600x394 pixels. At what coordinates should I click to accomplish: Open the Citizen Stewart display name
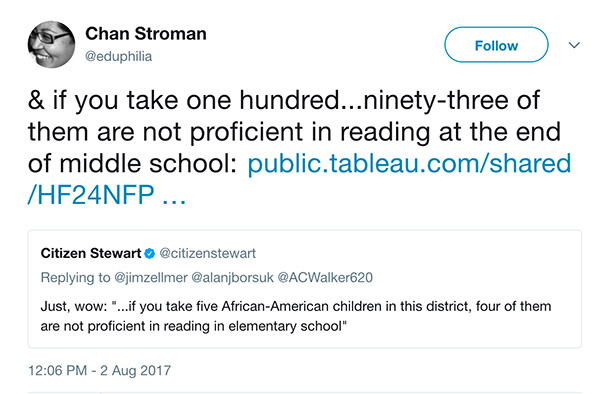pos(91,253)
